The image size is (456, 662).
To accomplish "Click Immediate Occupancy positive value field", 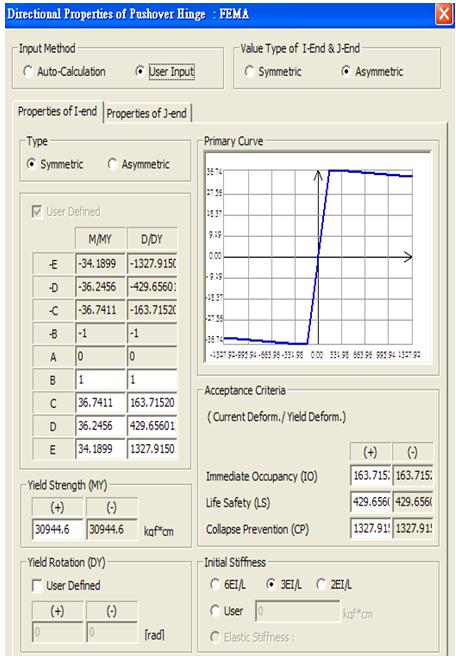I will point(371,475).
